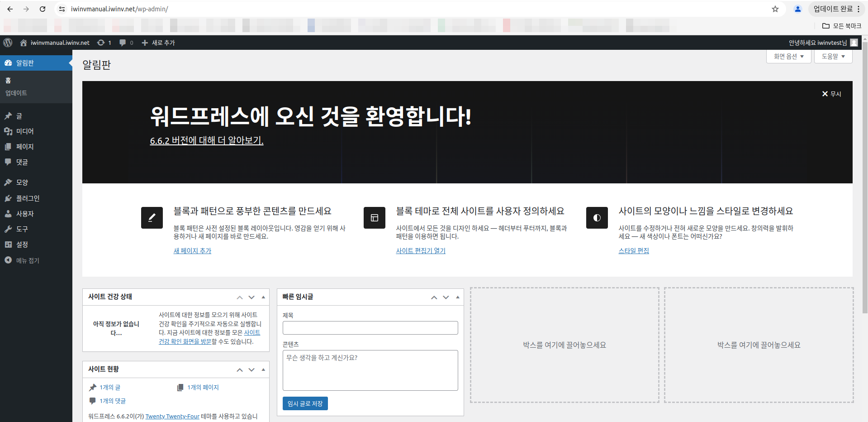The height and width of the screenshot is (422, 868).
Task: Focus the 제목 input field
Action: 370,328
